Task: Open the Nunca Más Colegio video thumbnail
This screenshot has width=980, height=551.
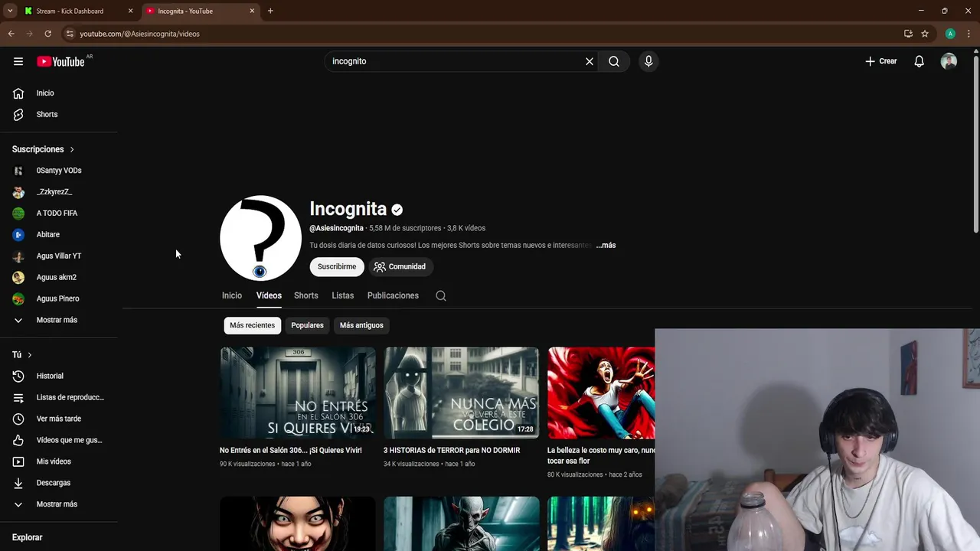Action: pos(462,393)
